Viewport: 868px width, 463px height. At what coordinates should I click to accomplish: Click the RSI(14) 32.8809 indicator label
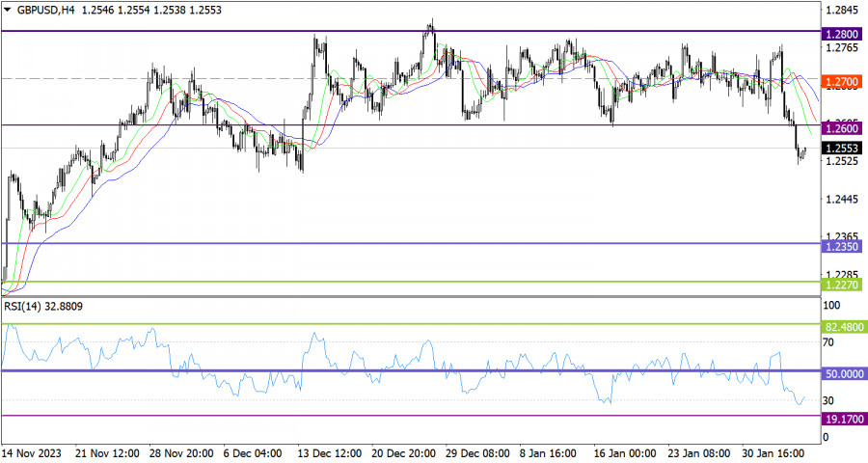(43, 307)
